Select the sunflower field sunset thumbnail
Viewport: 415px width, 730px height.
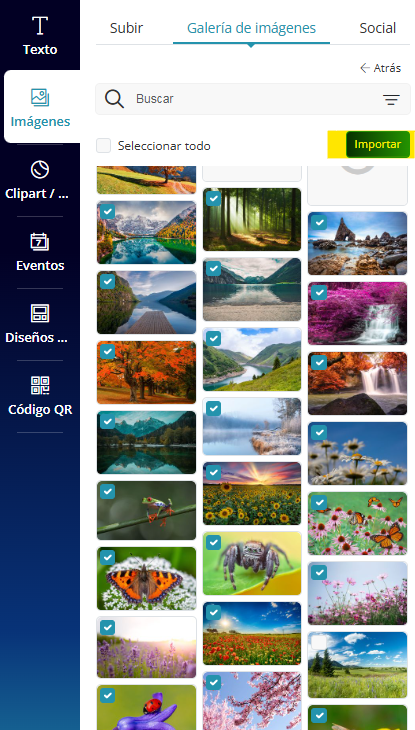coord(252,493)
